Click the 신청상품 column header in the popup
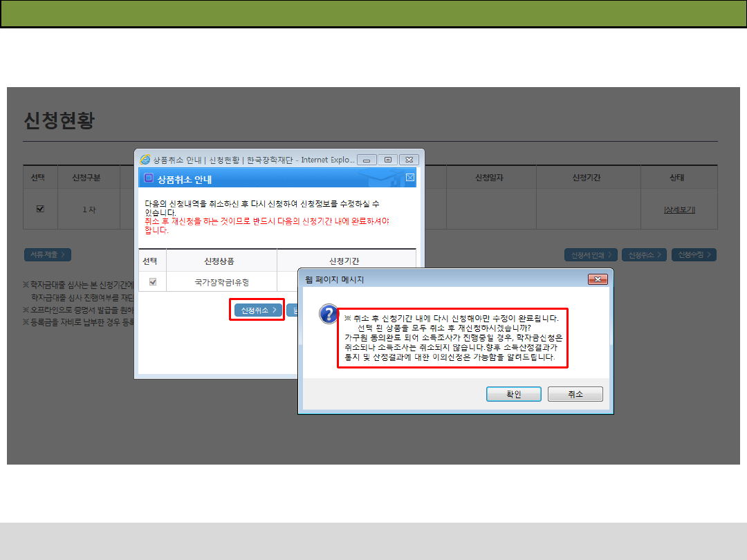The height and width of the screenshot is (560, 747). coord(221,261)
